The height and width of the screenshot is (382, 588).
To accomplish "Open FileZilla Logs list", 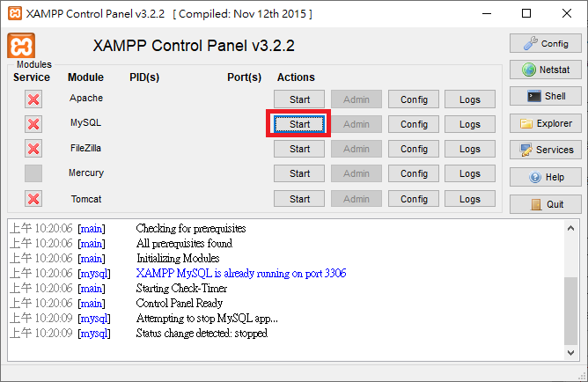I will (470, 149).
